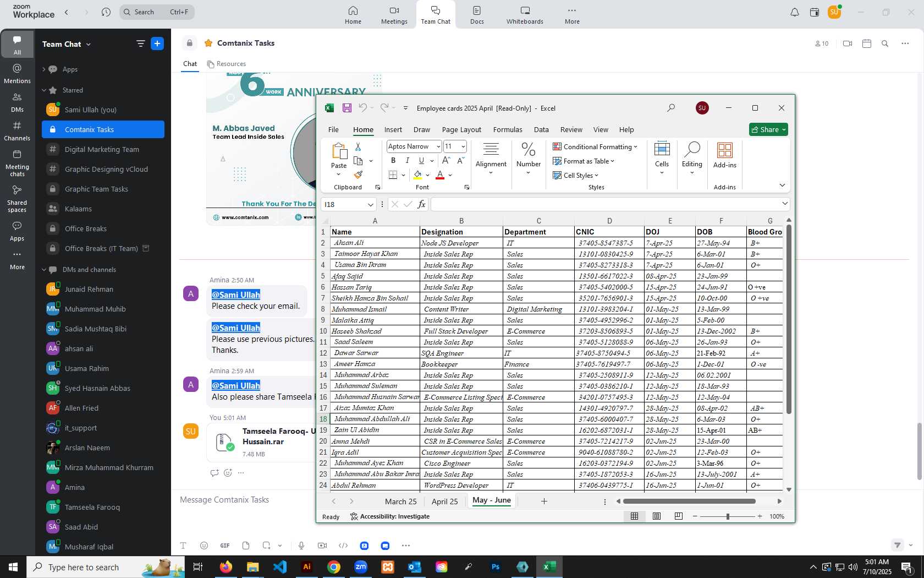This screenshot has height=578, width=924.
Task: Click Accessibility: Investigate in status bar
Action: tap(390, 516)
